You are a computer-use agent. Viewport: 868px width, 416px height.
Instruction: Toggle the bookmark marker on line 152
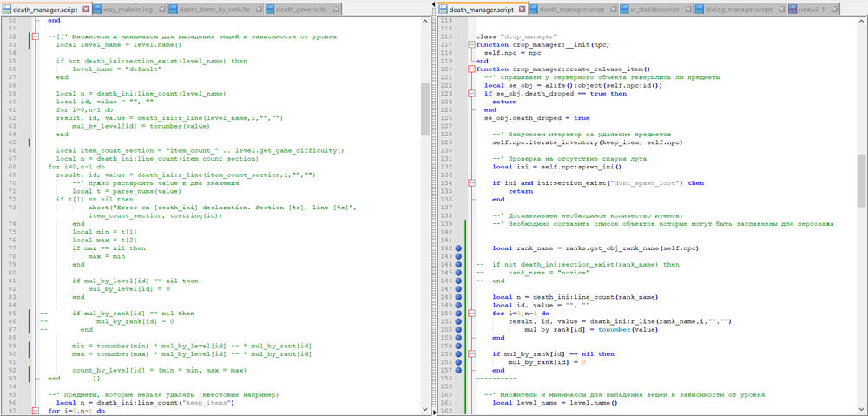458,329
